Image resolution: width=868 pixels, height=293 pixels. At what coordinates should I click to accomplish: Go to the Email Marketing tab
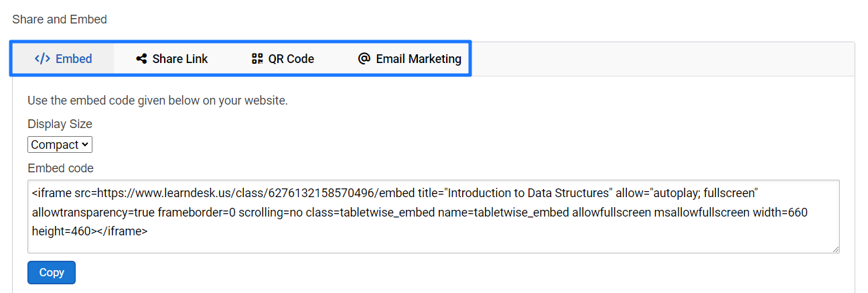tap(409, 59)
